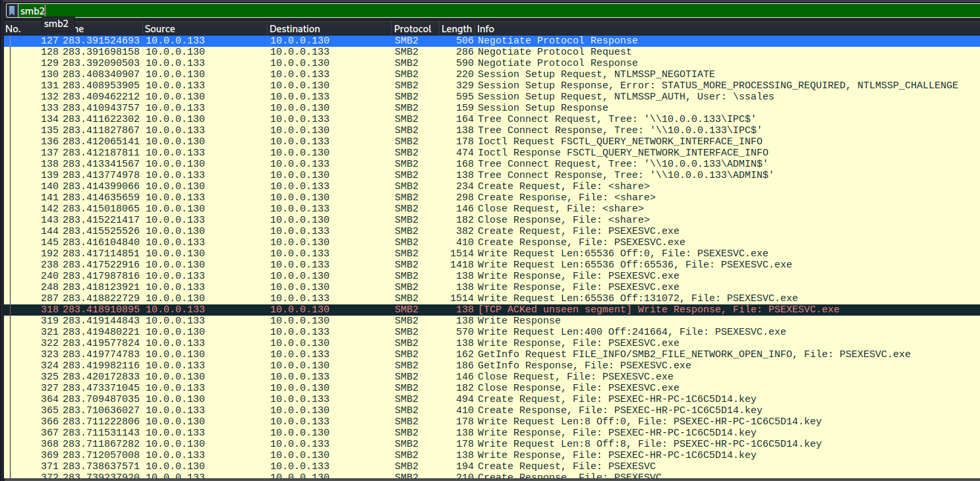Viewport: 980px width, 481px height.
Task: Select packet 367 Write Response .key file
Action: (x=491, y=432)
